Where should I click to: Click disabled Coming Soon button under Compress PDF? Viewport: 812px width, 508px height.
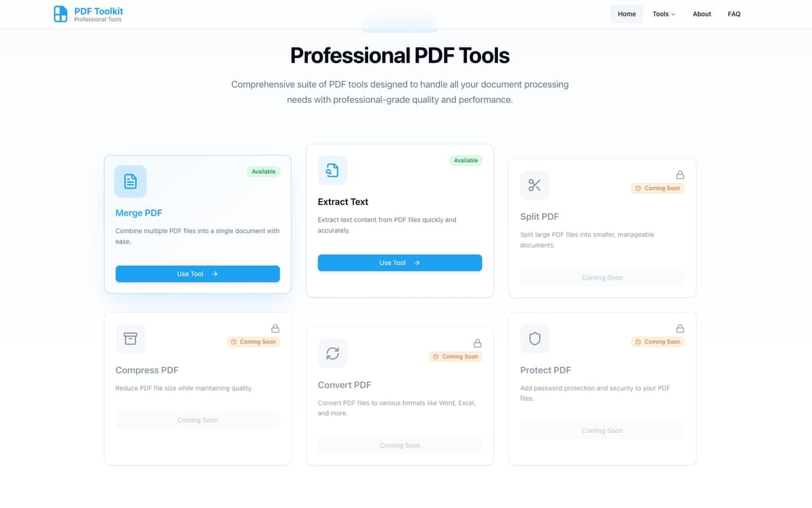point(198,420)
